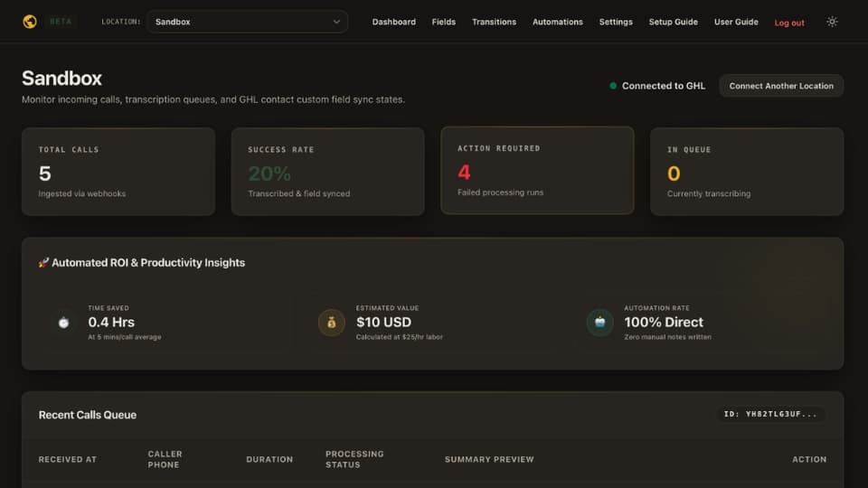Click the yellow 0 in-queue number
Screen dimensions: 868x488
(x=674, y=174)
